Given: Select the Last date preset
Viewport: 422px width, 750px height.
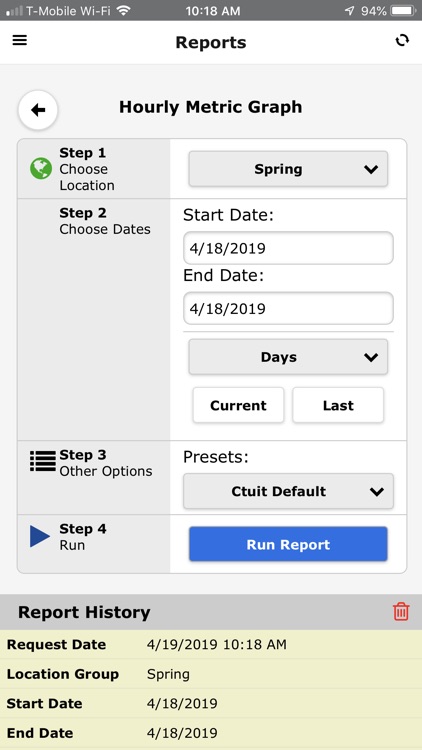Looking at the screenshot, I should point(338,405).
